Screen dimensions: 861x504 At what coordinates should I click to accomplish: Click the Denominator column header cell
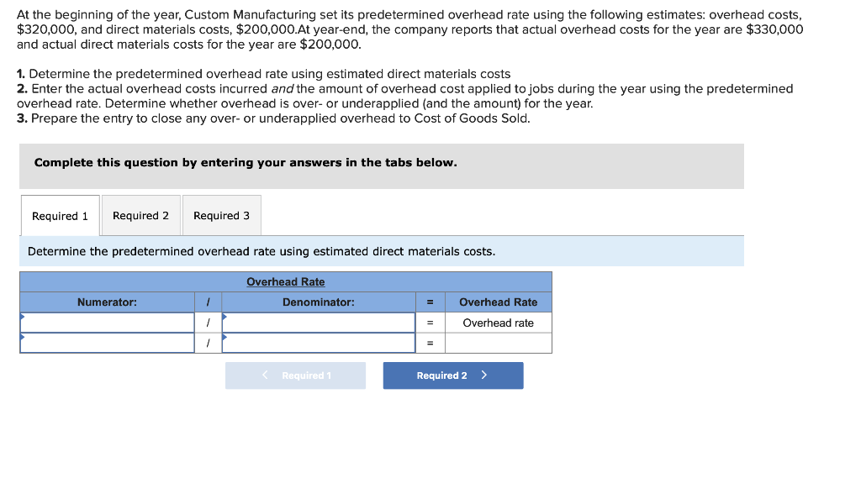(x=320, y=302)
